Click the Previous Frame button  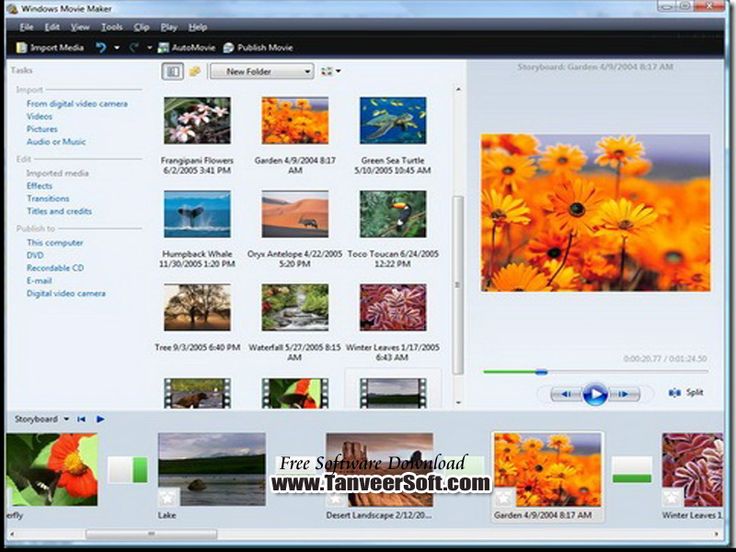567,394
